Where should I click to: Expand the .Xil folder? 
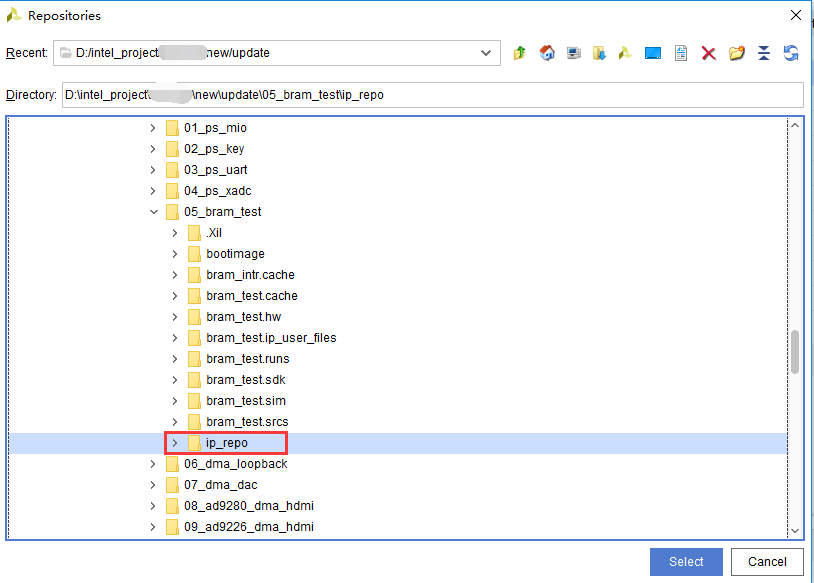point(175,233)
